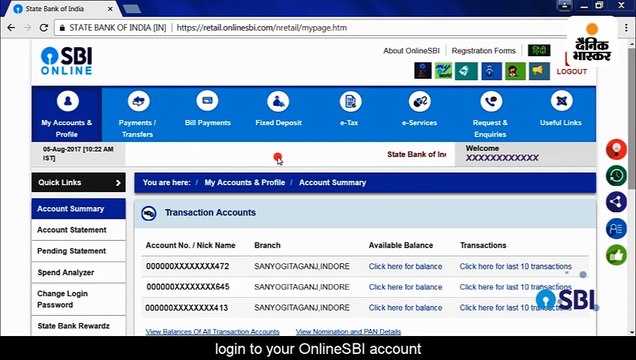
Task: Open State Bank Rewardz from sidebar
Action: coord(79,326)
